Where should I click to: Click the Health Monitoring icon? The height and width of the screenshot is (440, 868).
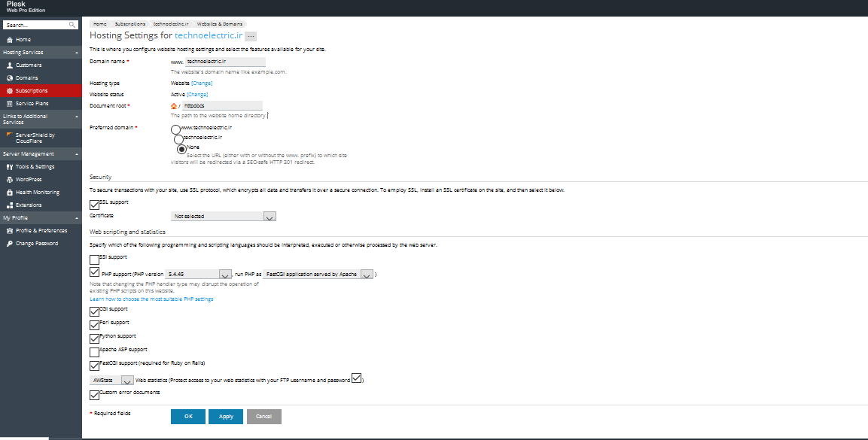pyautogui.click(x=10, y=193)
